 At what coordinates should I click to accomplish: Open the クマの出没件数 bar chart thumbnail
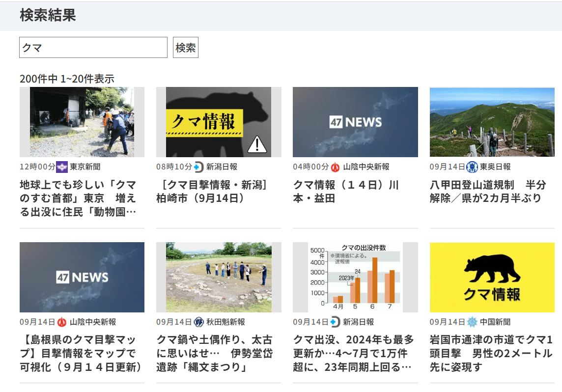click(x=355, y=277)
